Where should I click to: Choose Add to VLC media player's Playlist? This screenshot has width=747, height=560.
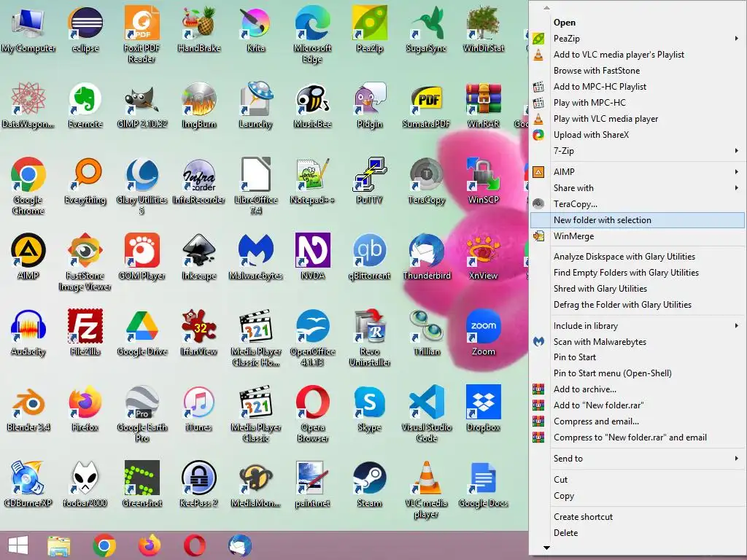pyautogui.click(x=638, y=55)
